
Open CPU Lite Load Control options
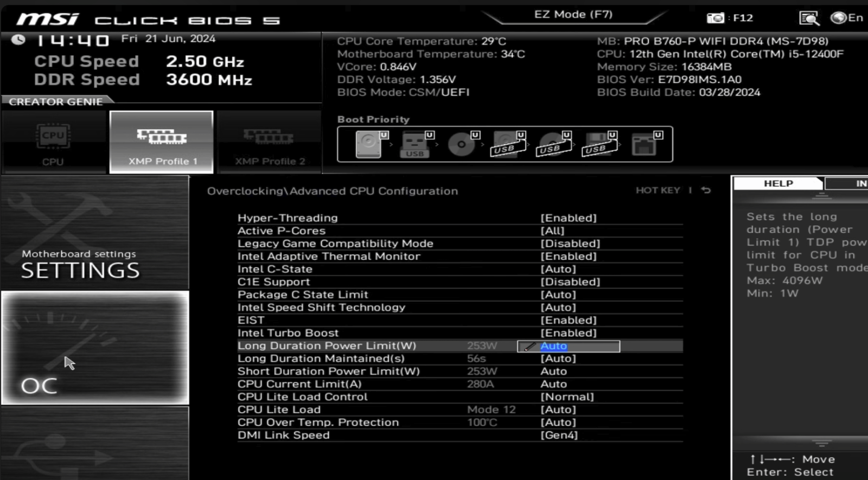coord(460,397)
